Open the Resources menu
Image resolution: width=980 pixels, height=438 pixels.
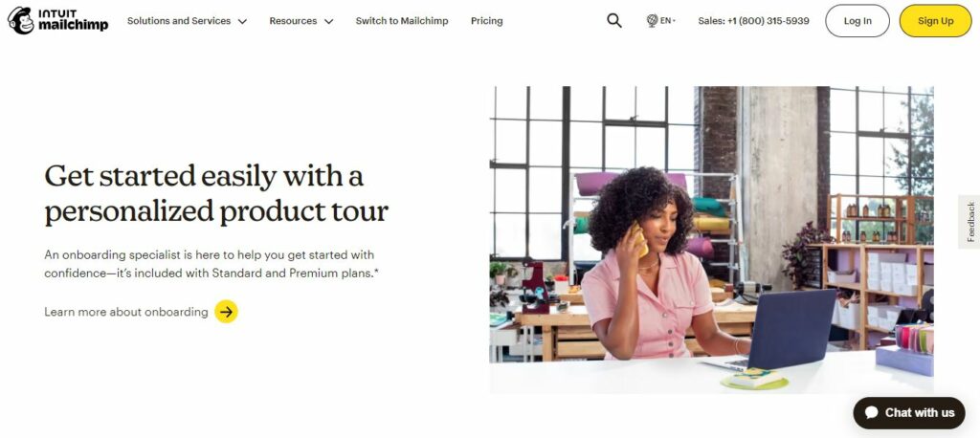tap(293, 21)
